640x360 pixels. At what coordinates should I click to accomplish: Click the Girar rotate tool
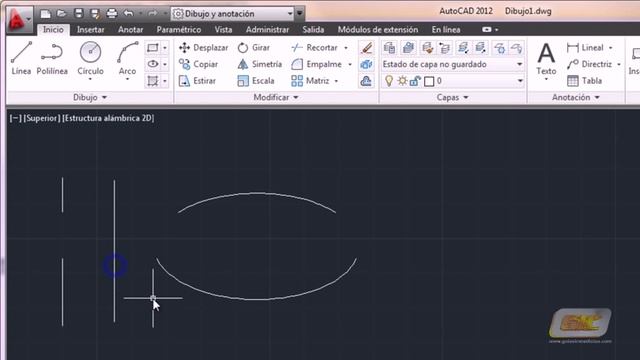coord(253,48)
